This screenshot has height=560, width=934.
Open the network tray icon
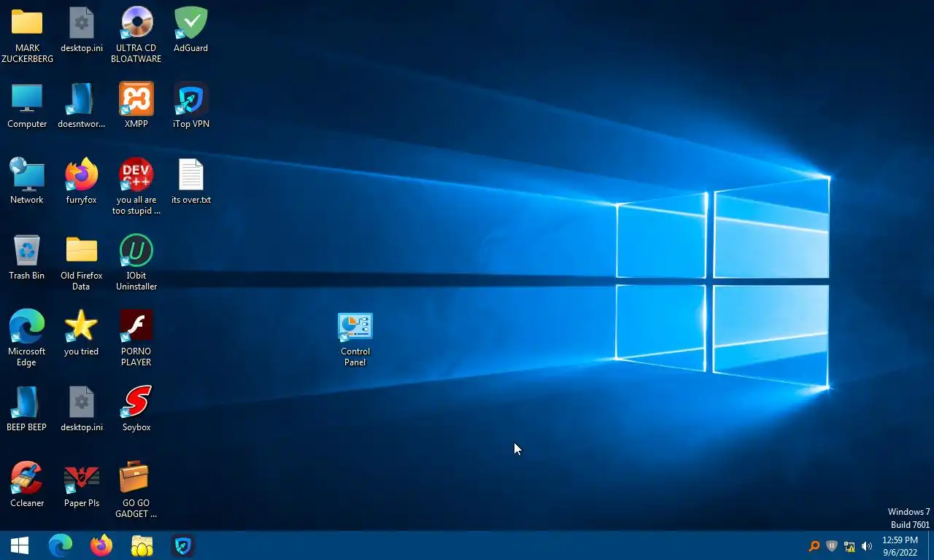click(x=849, y=546)
